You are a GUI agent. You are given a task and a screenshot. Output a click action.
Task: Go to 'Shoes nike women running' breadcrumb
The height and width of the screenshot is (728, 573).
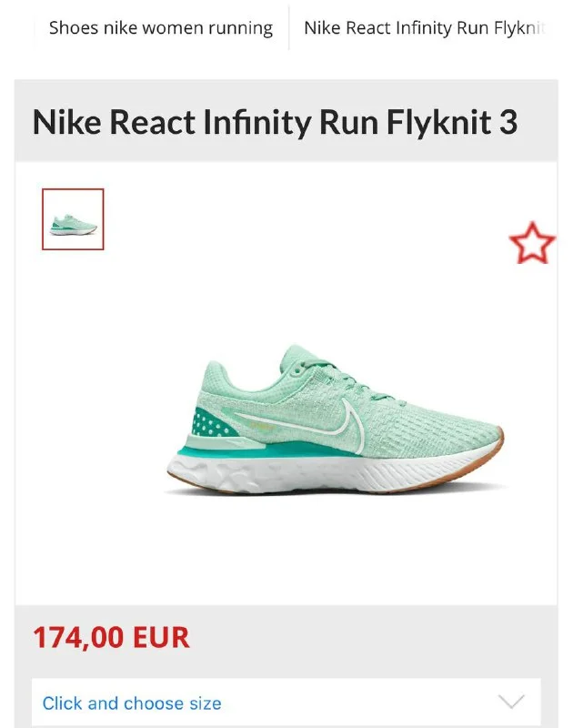(x=161, y=28)
